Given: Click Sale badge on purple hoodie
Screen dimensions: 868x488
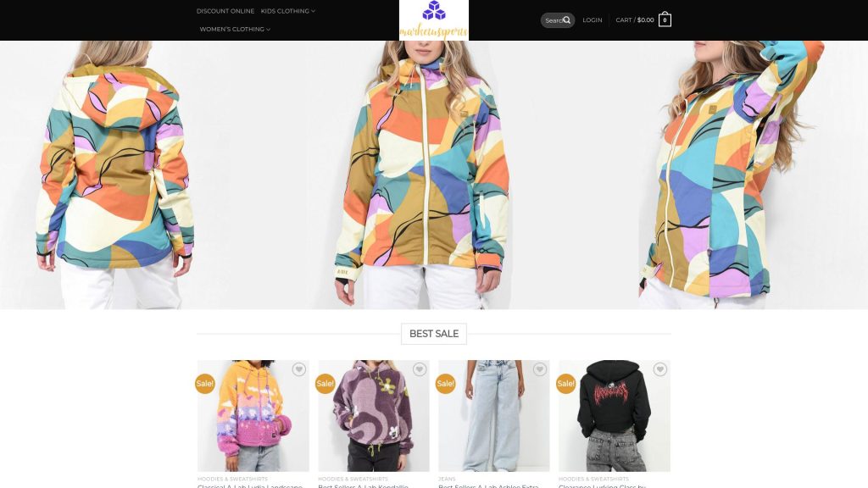Looking at the screenshot, I should pyautogui.click(x=325, y=384).
